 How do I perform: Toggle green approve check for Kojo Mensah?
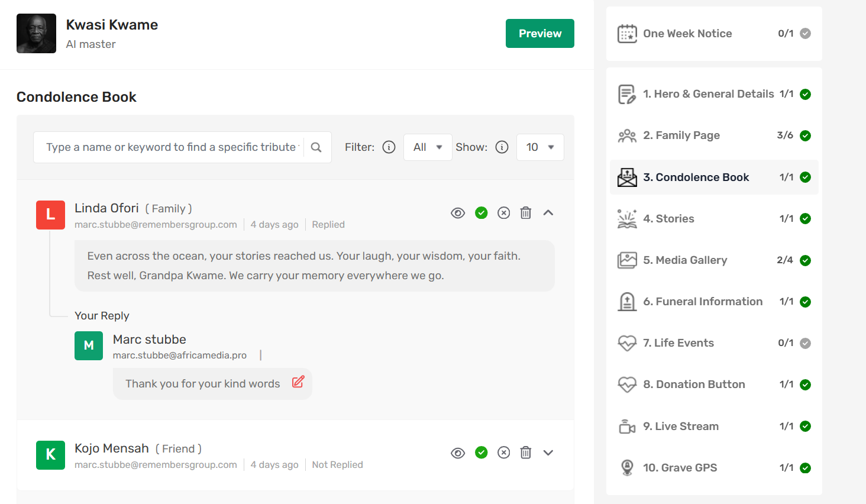(482, 453)
